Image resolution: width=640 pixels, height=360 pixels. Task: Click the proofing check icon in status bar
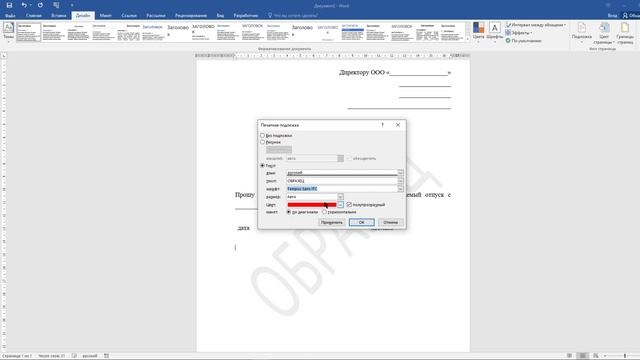[x=74, y=356]
